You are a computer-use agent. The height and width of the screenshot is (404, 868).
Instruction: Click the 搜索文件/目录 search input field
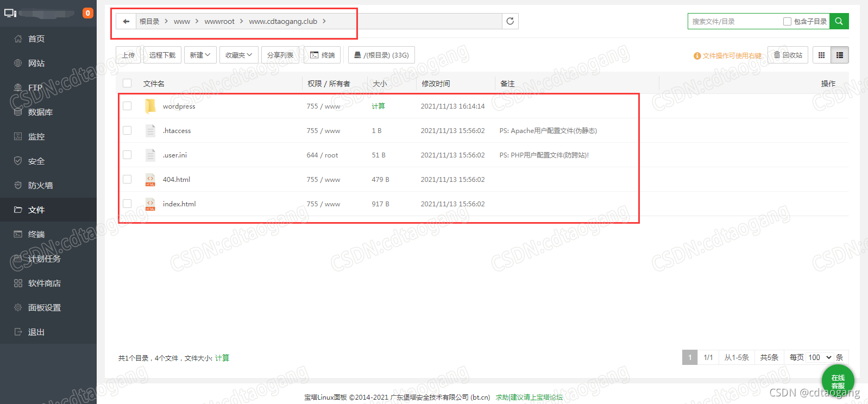tap(735, 21)
